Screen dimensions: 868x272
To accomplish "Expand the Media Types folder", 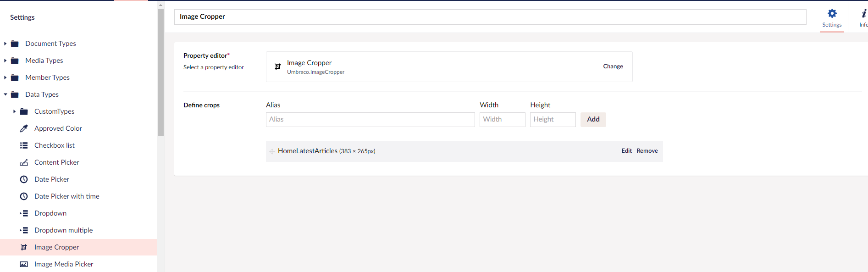I will pos(5,61).
